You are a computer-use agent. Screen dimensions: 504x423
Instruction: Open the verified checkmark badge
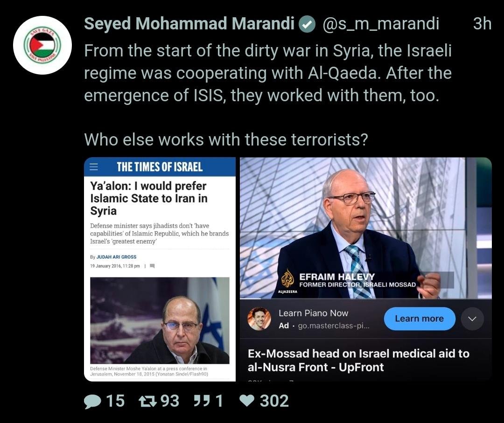pos(307,24)
